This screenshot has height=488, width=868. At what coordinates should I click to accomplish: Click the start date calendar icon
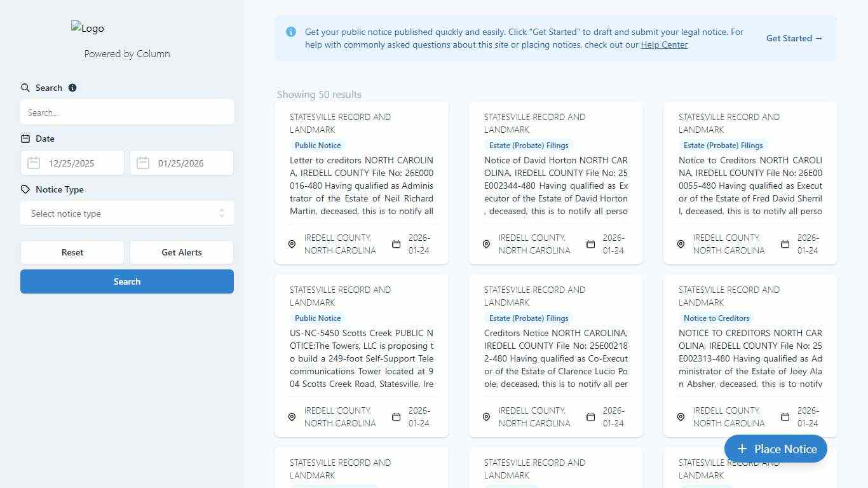click(x=34, y=163)
